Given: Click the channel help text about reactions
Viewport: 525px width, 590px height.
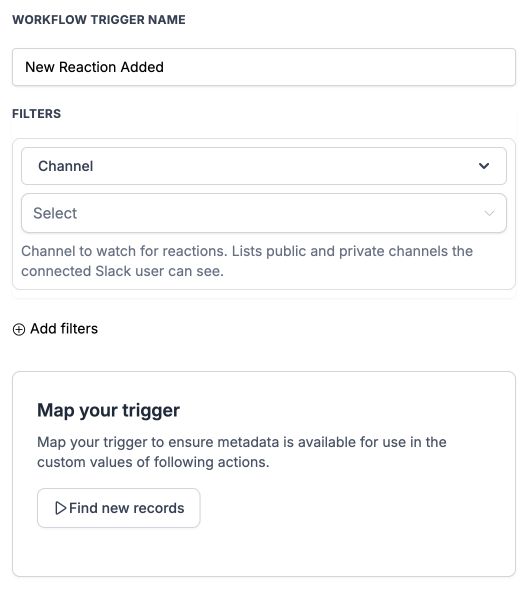Looking at the screenshot, I should click(247, 261).
